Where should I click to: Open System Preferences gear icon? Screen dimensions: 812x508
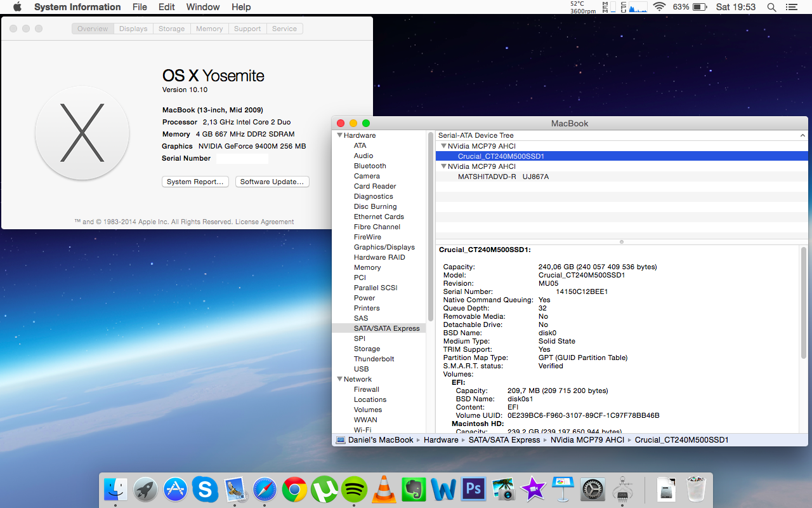pos(593,489)
